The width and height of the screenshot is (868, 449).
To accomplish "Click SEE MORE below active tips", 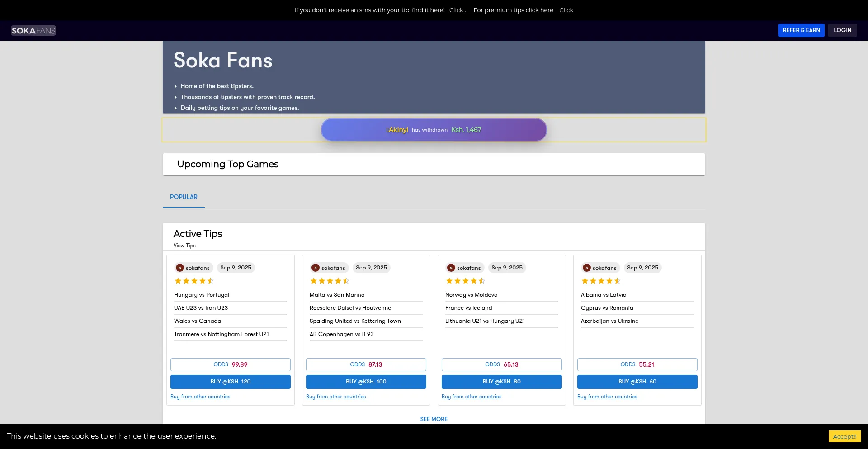I will tap(434, 419).
